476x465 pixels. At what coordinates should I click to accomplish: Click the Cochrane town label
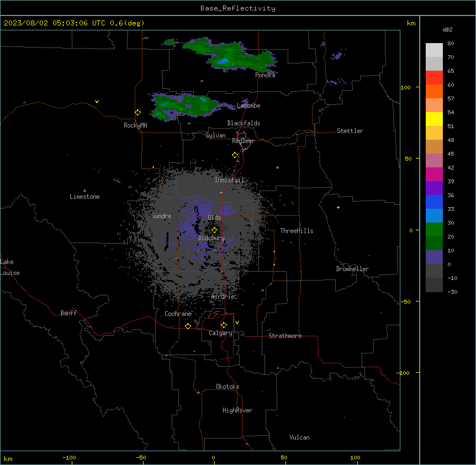click(x=178, y=314)
